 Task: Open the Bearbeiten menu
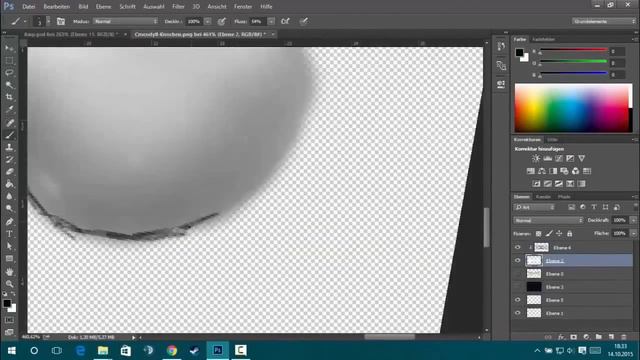56,7
